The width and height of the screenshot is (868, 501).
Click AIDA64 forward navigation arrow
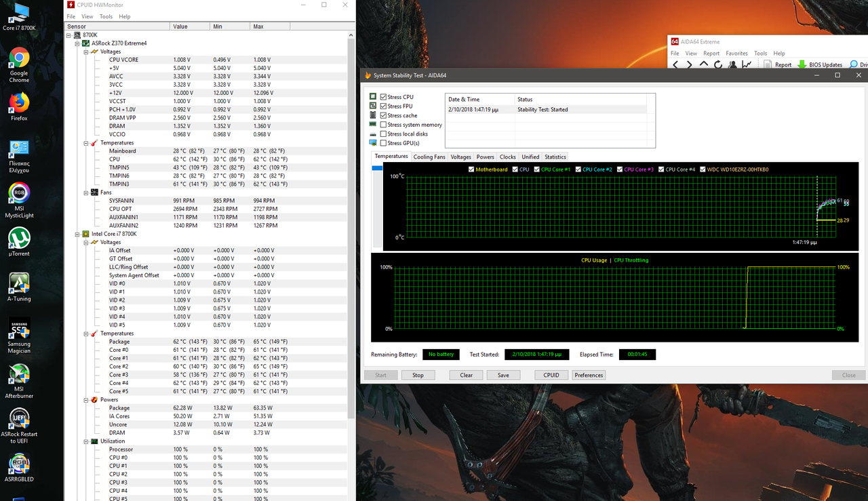pyautogui.click(x=690, y=65)
